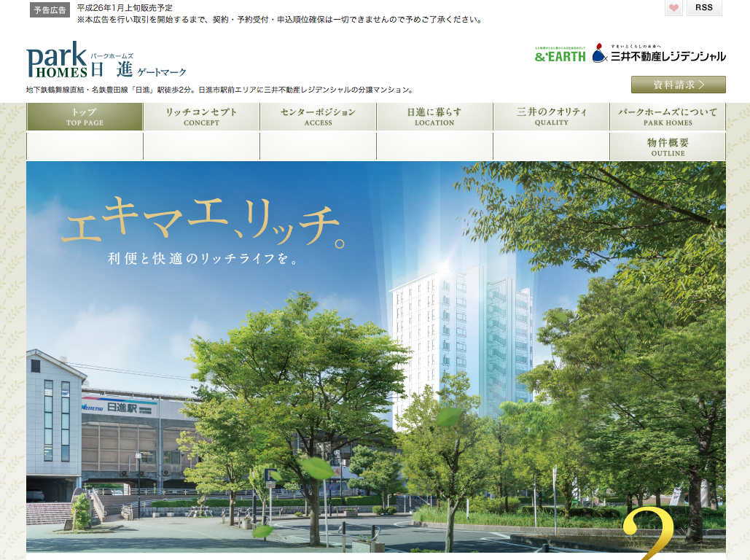Open the &EARTH logo link
Image resolution: width=750 pixels, height=560 pixels.
click(560, 55)
